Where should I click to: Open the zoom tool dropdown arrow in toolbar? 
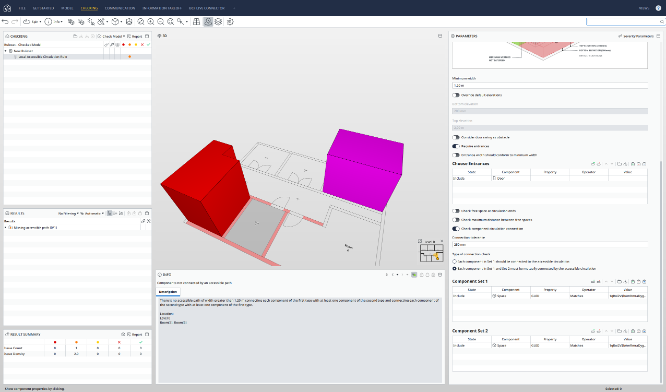[186, 22]
